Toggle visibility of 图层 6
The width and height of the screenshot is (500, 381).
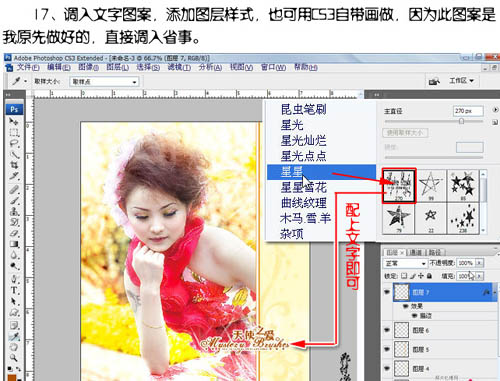click(x=387, y=330)
